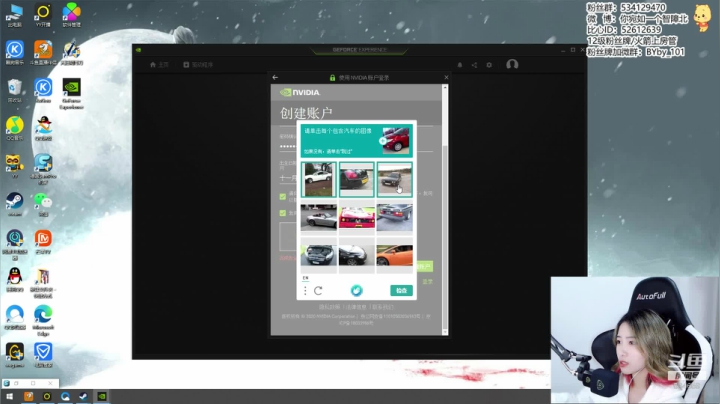Screen dimensions: 720x404
Task: Open the Recycle Bin desktop icon
Action: click(15, 90)
